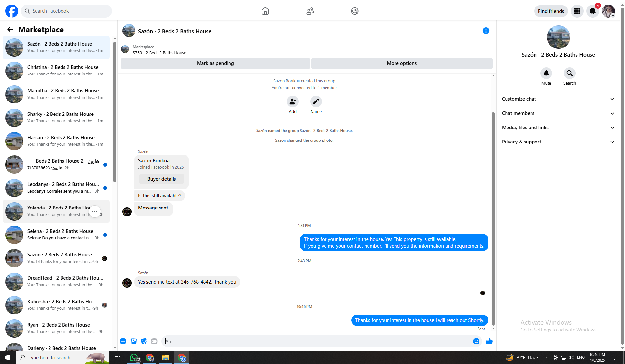Click the Name pencil edit icon
The image size is (625, 364).
316,102
